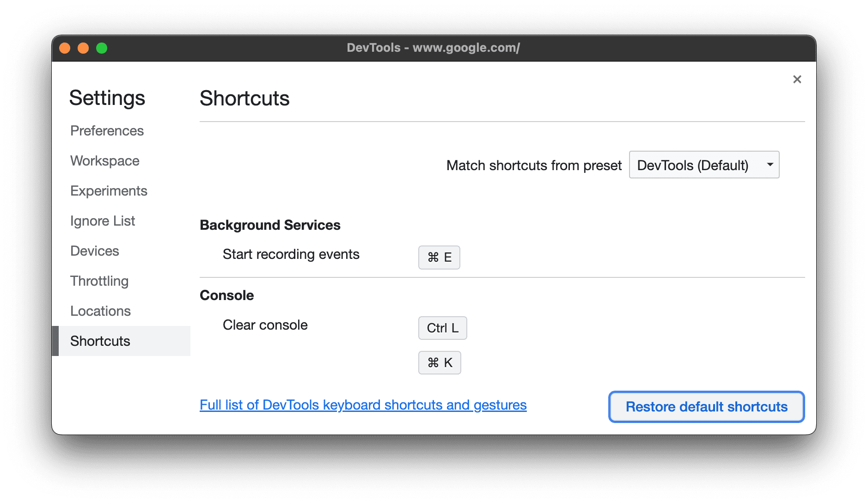Go to the Throttling settings
Image resolution: width=868 pixels, height=503 pixels.
point(99,281)
